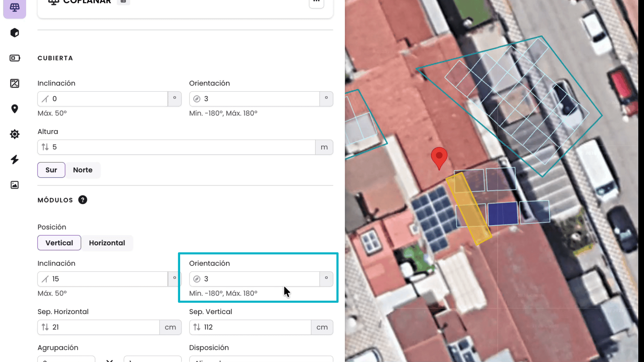The height and width of the screenshot is (362, 644).
Task: Open the lightning bolt energy sidebar icon
Action: tap(14, 160)
